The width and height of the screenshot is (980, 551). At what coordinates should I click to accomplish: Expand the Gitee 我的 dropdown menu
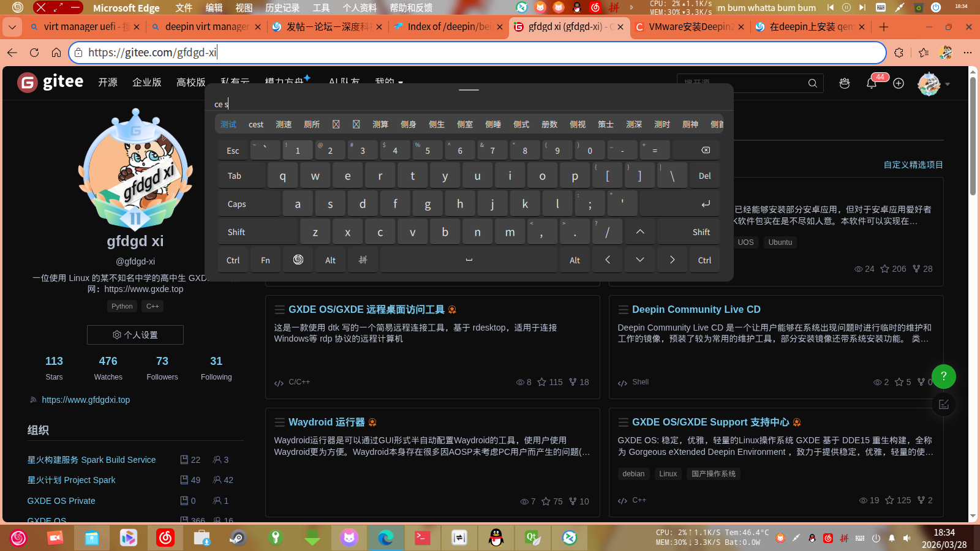(389, 82)
